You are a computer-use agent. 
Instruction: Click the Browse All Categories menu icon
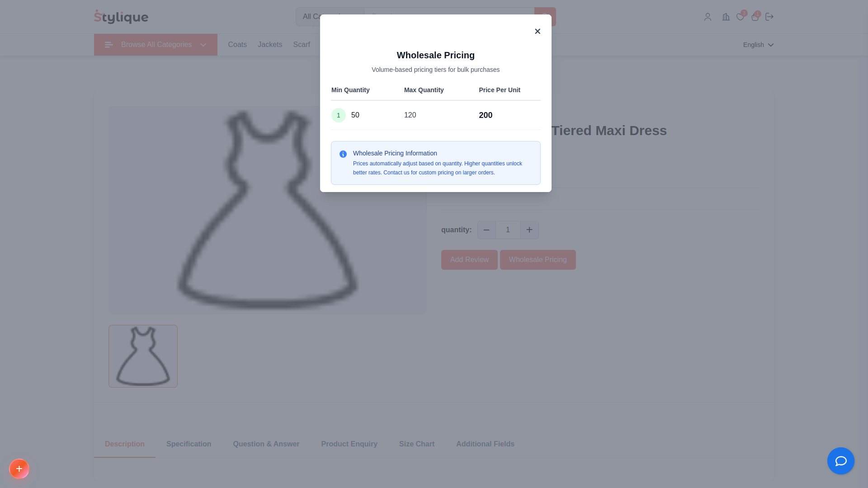pyautogui.click(x=109, y=45)
